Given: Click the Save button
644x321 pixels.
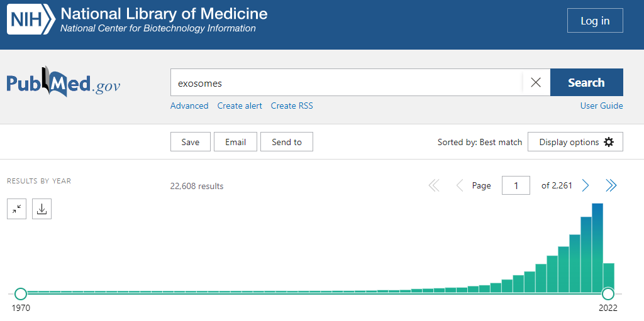Looking at the screenshot, I should point(190,142).
